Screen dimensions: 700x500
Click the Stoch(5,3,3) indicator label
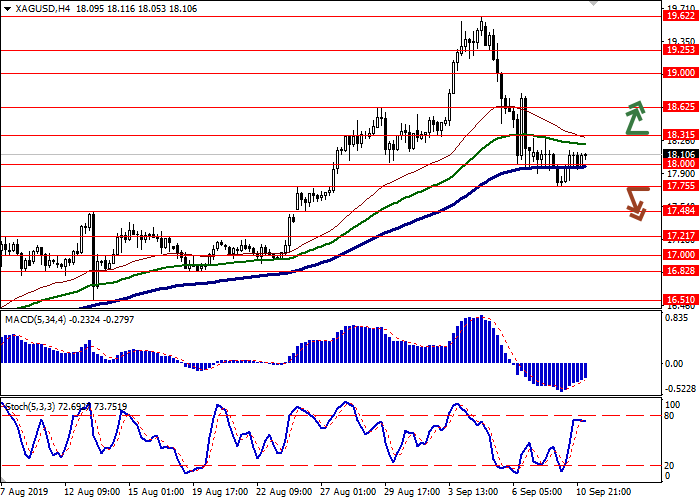[x=30, y=407]
